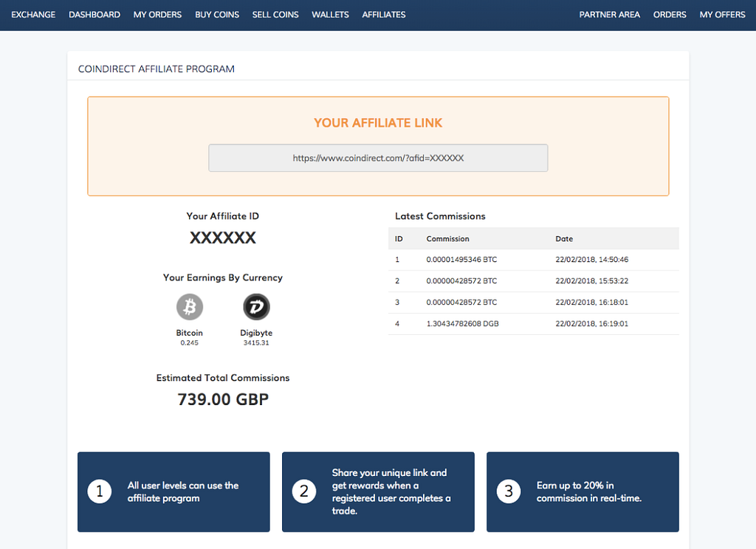Viewport: 756px width, 549px height.
Task: Click date 22/02/2018, 16:18:01
Action: coord(591,303)
